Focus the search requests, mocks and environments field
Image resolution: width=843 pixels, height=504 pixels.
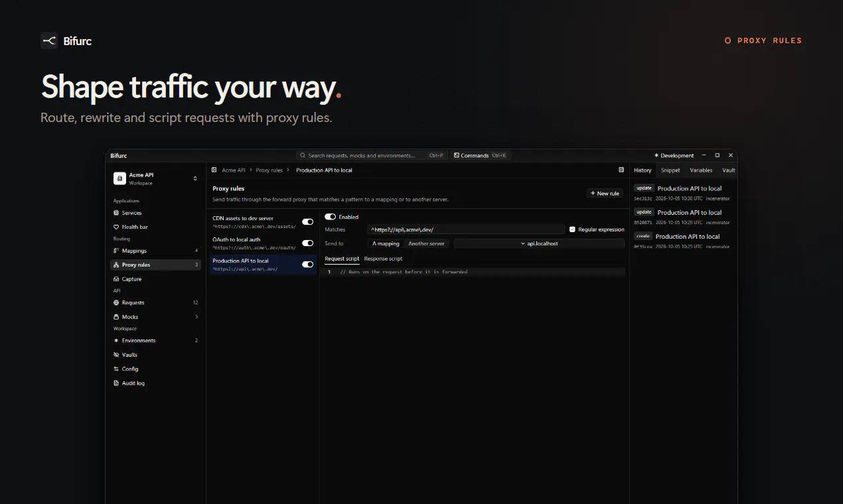[x=370, y=156]
